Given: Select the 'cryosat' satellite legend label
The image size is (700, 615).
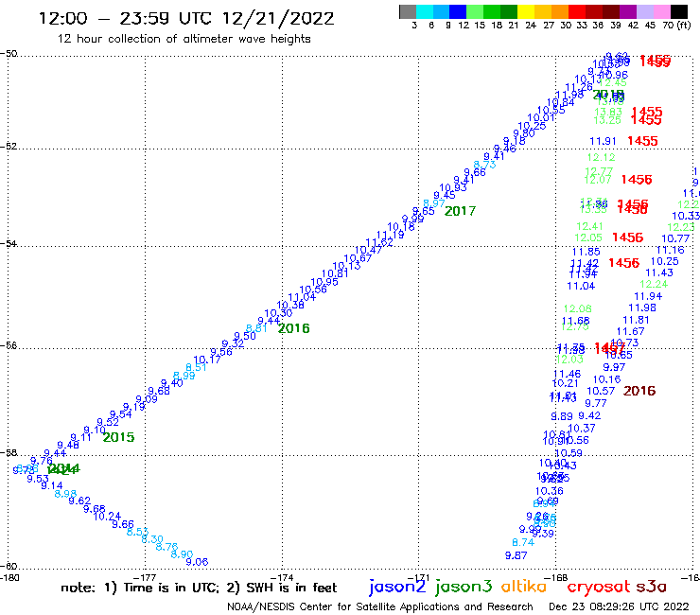Looking at the screenshot, I should pyautogui.click(x=599, y=587).
